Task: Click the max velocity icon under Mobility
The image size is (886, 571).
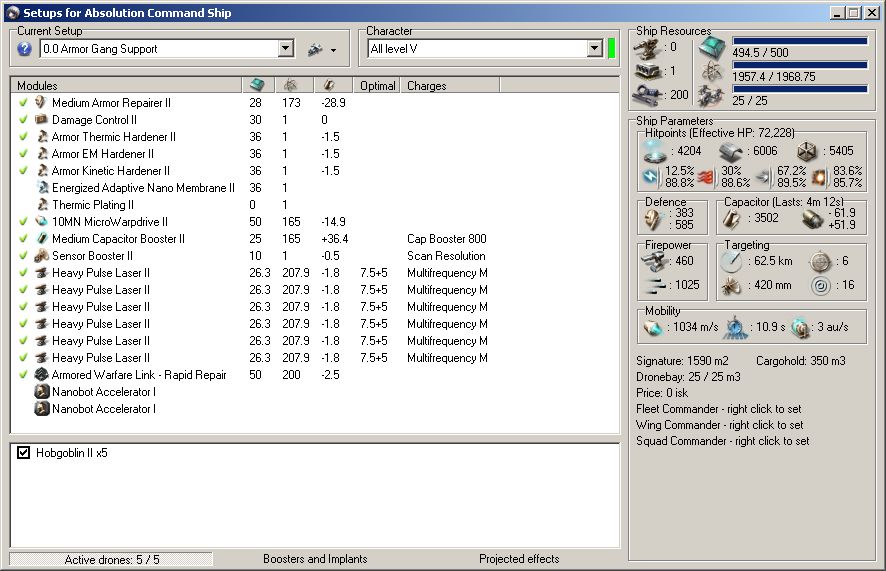Action: point(655,327)
